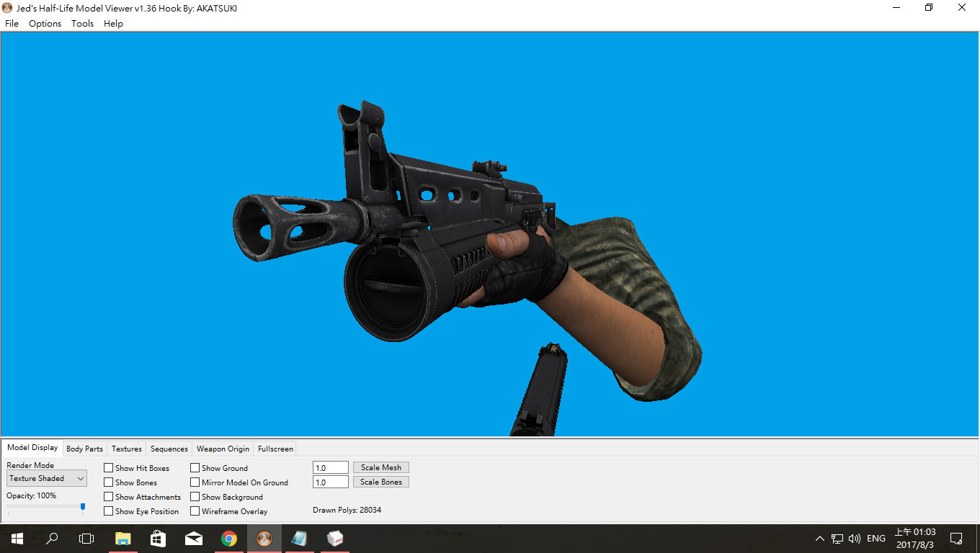Open the MilkShape 3D milk carton taskbar icon
The image size is (980, 553).
334,538
